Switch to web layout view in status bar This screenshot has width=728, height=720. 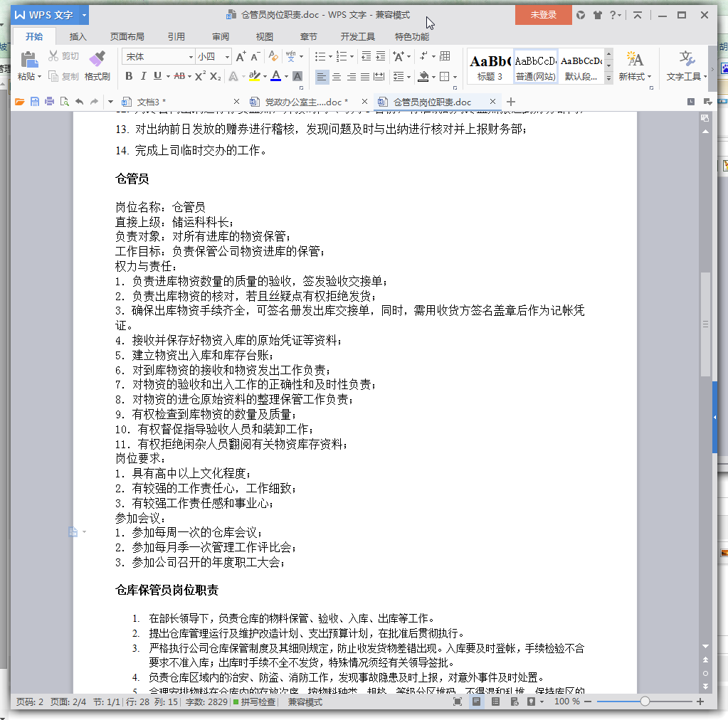(515, 702)
